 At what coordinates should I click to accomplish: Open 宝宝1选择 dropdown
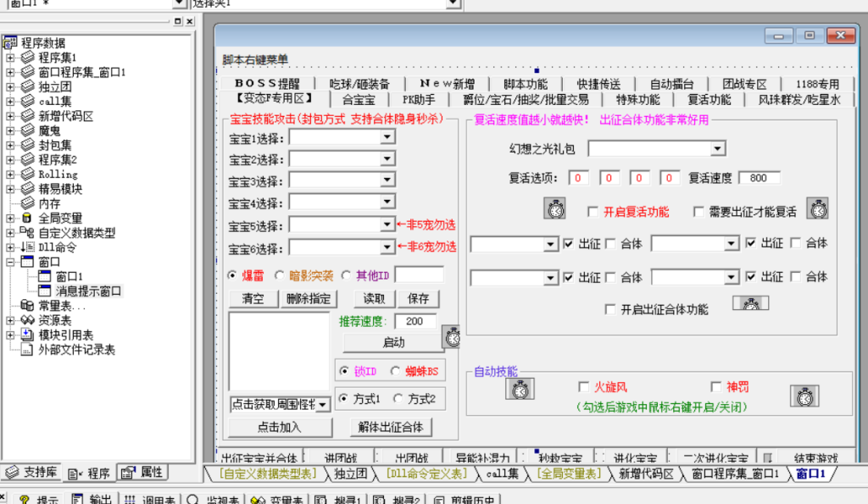tap(387, 137)
